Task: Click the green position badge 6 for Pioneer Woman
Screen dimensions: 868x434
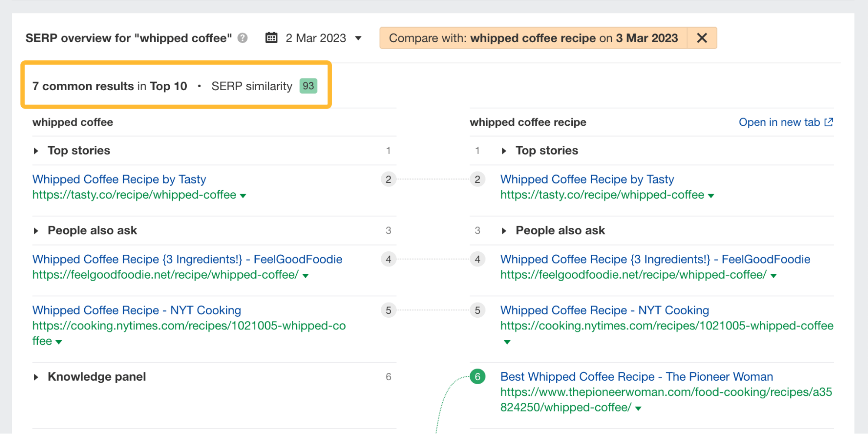Action: pyautogui.click(x=477, y=377)
